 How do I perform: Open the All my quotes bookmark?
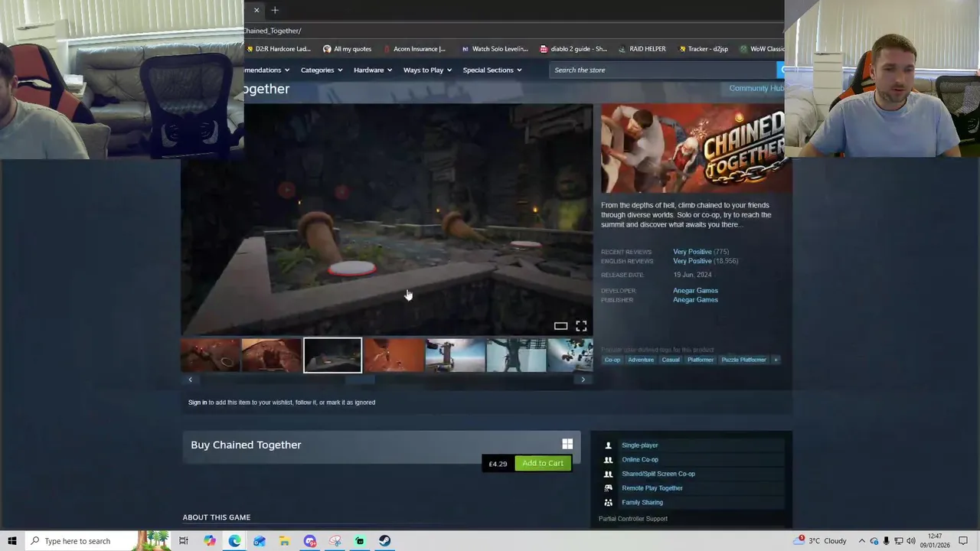tap(347, 49)
